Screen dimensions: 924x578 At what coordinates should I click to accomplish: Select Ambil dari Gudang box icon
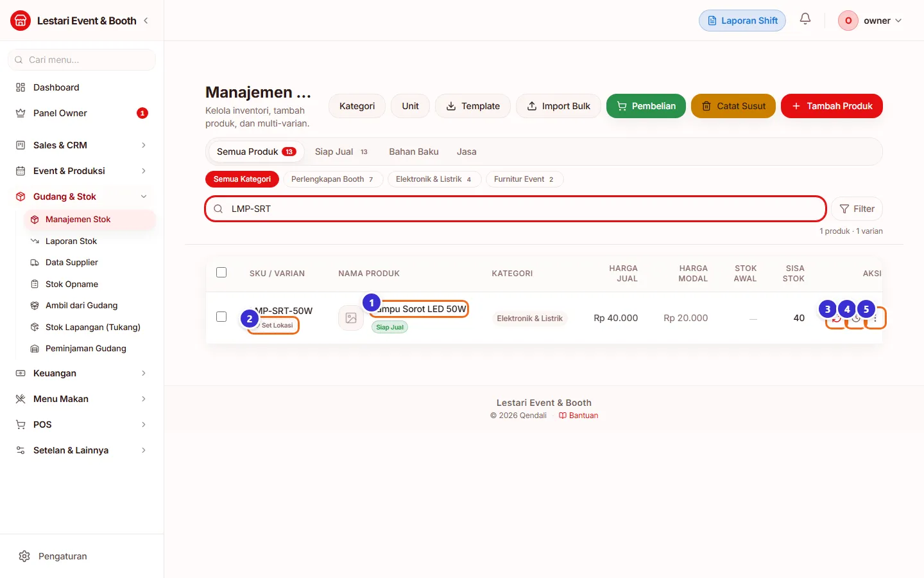point(35,306)
